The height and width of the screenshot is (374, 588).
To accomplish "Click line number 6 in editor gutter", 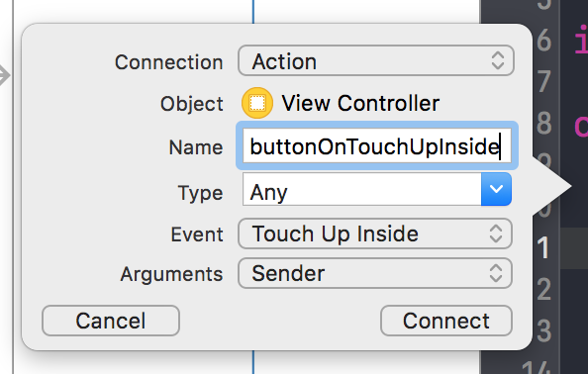I will pos(543,41).
